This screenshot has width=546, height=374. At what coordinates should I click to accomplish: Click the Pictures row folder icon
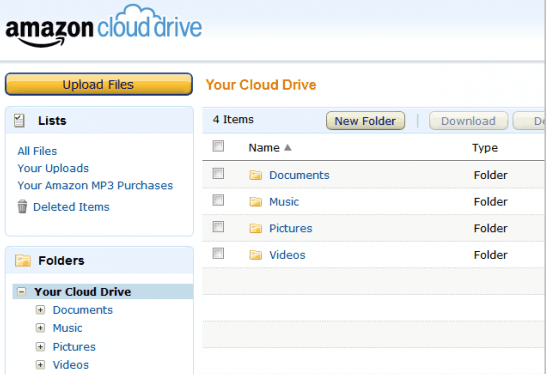pyautogui.click(x=256, y=228)
